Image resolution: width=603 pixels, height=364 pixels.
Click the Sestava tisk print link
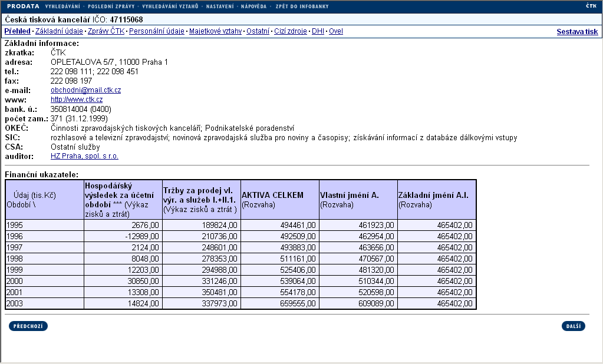(577, 32)
